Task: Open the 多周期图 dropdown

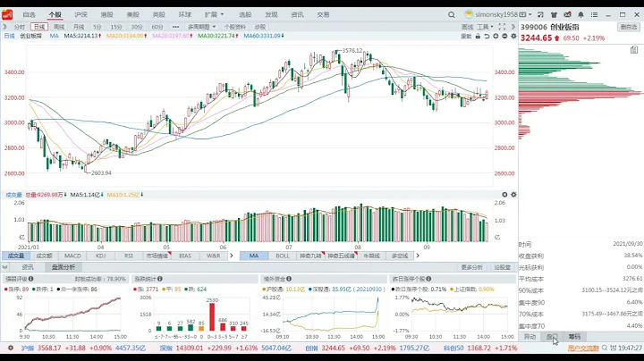Action: (201, 27)
